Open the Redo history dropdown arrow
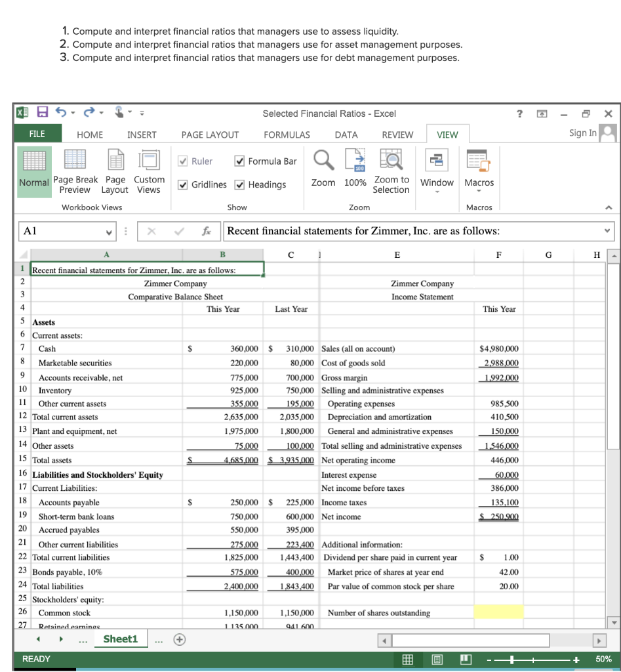The image size is (621, 672). click(x=101, y=113)
